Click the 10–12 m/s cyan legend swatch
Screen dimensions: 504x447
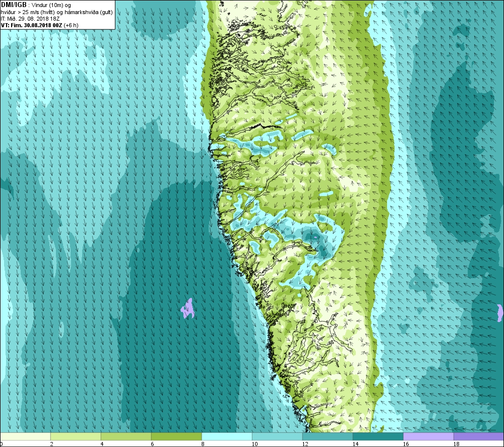click(277, 436)
